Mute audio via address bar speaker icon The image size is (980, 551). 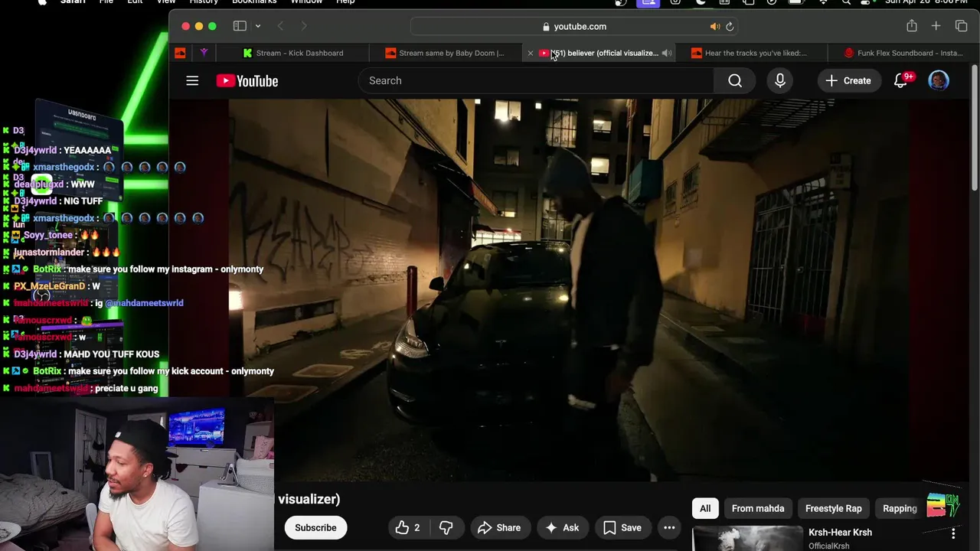pyautogui.click(x=715, y=26)
